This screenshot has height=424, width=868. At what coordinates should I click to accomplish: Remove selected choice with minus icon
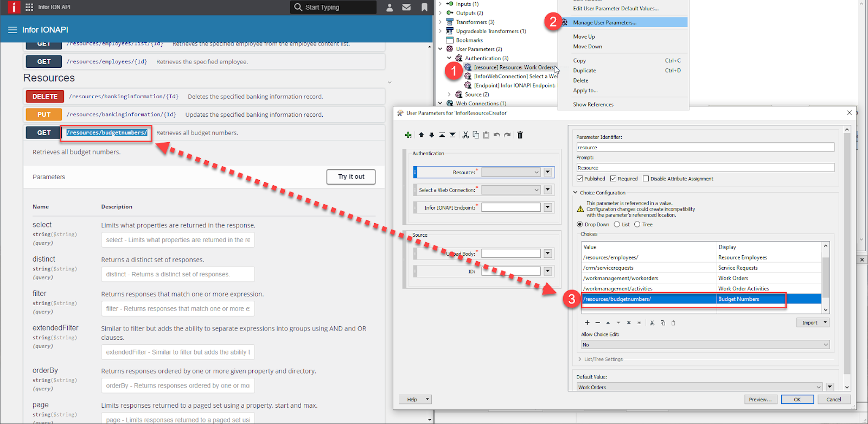(597, 323)
